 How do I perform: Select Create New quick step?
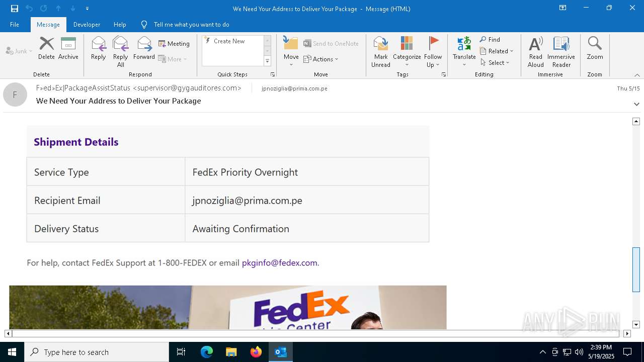pyautogui.click(x=233, y=41)
